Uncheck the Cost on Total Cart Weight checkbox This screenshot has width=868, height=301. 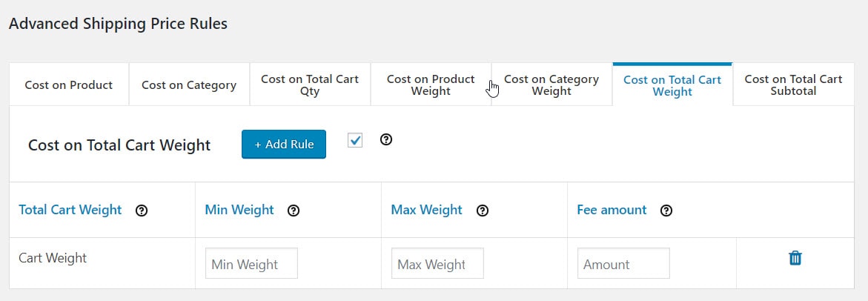(355, 140)
